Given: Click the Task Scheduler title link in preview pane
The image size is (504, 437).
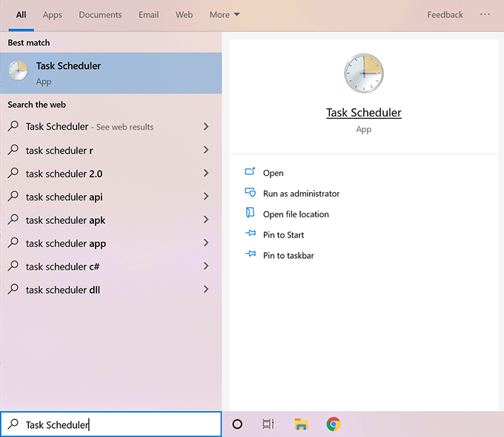Looking at the screenshot, I should (363, 113).
